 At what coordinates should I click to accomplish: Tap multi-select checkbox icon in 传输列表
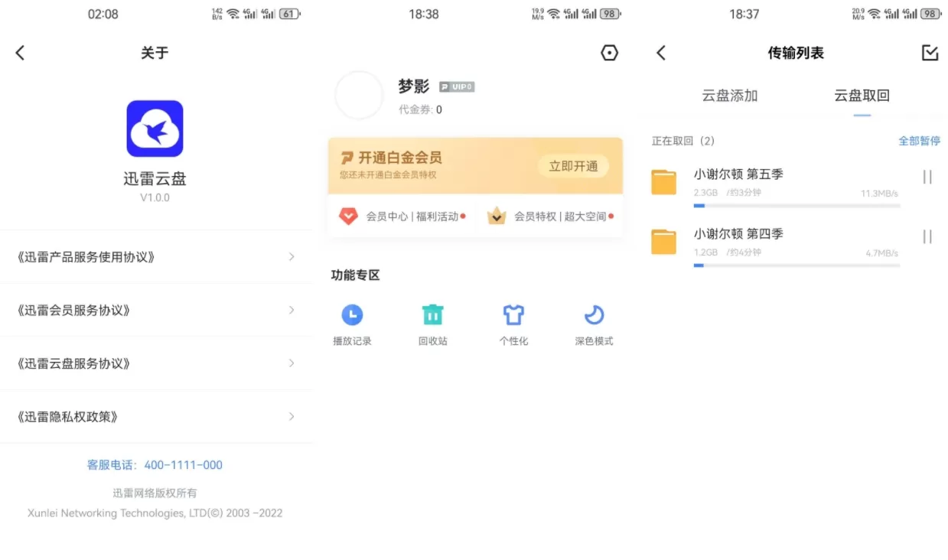tap(930, 53)
